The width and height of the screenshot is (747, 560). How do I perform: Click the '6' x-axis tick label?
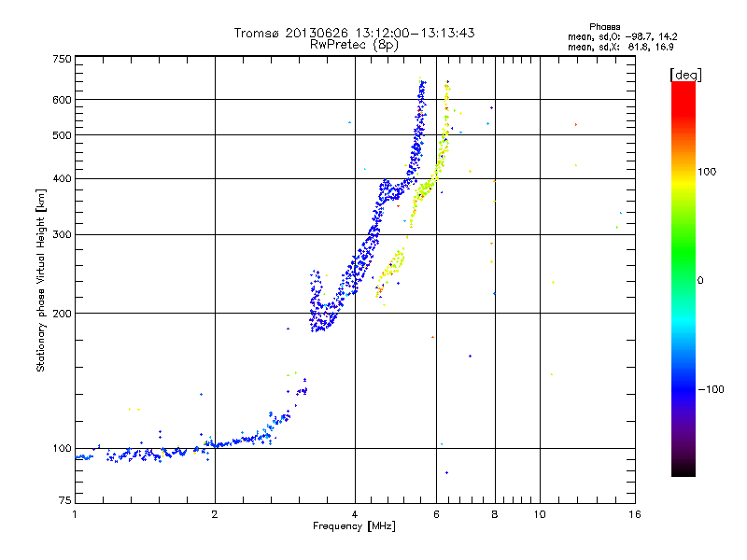coord(436,514)
